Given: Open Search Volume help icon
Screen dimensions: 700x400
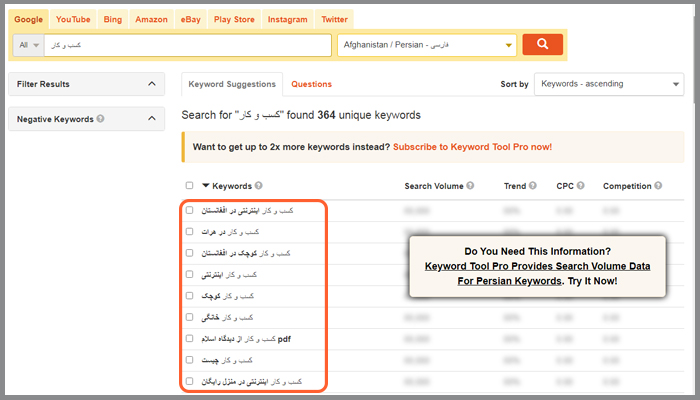Looking at the screenshot, I should [470, 185].
